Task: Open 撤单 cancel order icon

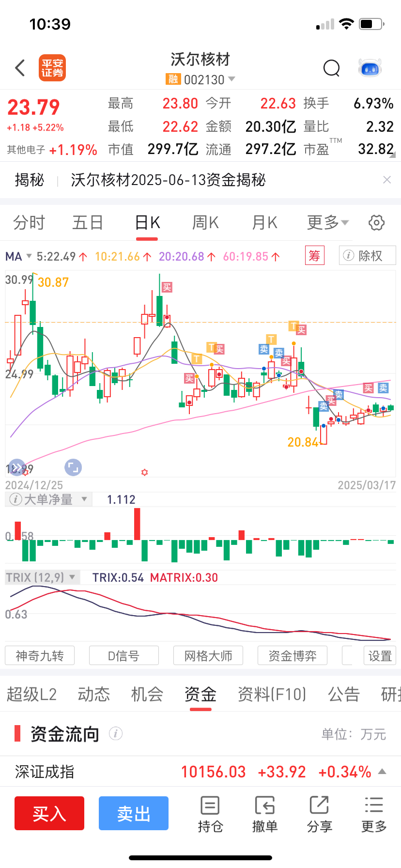Action: pyautogui.click(x=265, y=814)
